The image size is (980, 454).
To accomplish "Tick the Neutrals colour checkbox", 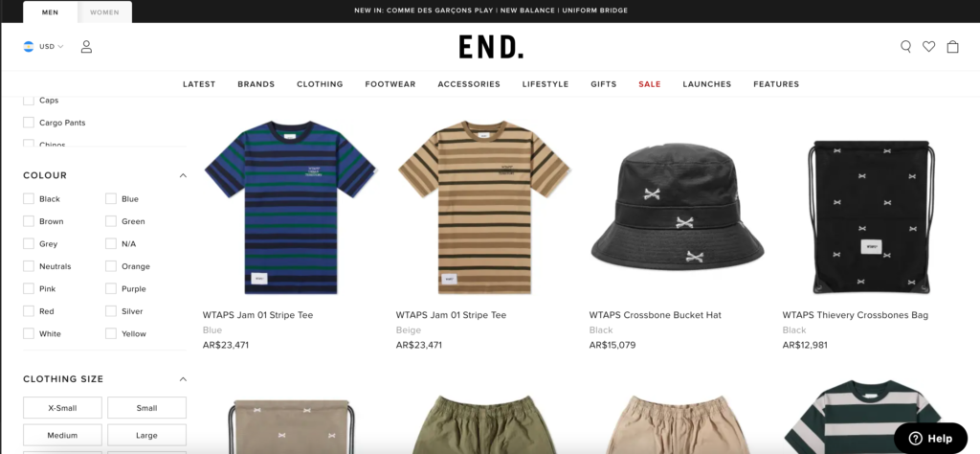I will point(28,266).
